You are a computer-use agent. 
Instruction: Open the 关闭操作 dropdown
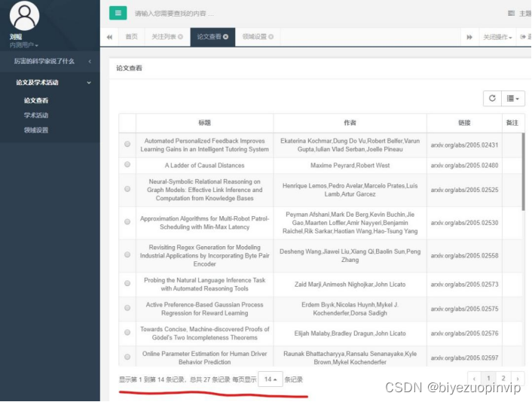(497, 37)
